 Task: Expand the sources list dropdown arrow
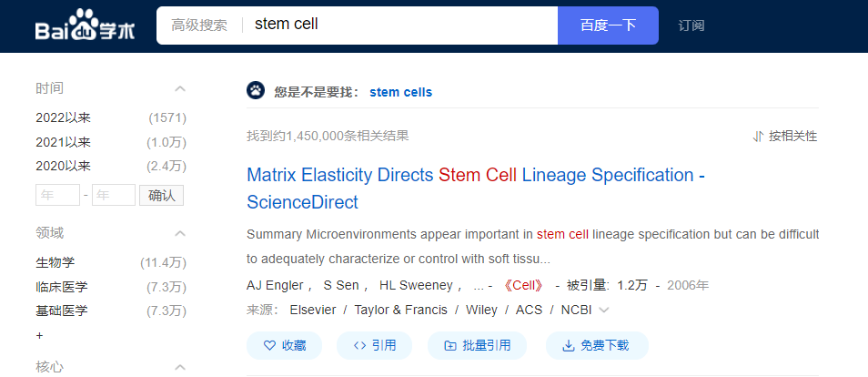(x=604, y=310)
